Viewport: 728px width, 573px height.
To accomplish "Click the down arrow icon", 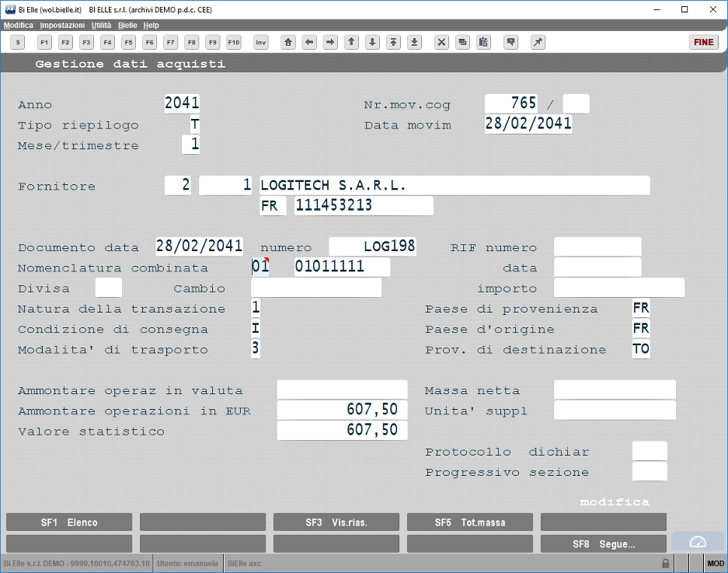I will tap(372, 42).
